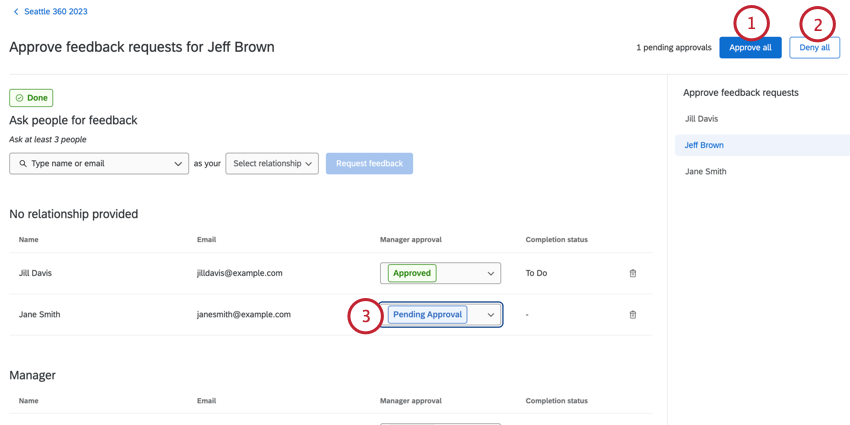This screenshot has height=425, width=850.
Task: Click the Type name or email field
Action: pyautogui.click(x=95, y=164)
